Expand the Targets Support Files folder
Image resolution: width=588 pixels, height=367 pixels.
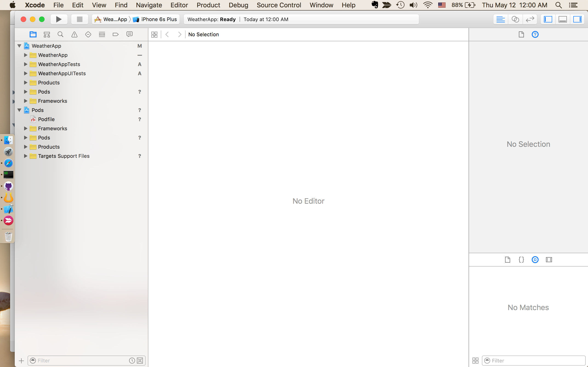coord(25,156)
